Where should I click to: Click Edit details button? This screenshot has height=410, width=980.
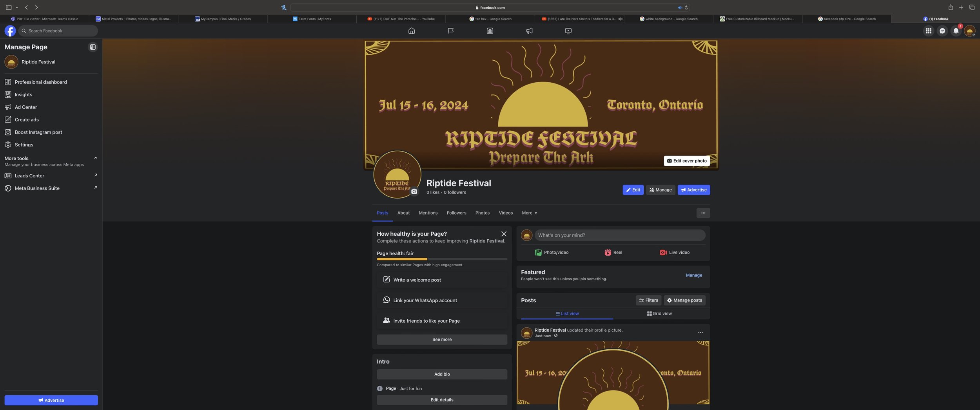tap(442, 400)
